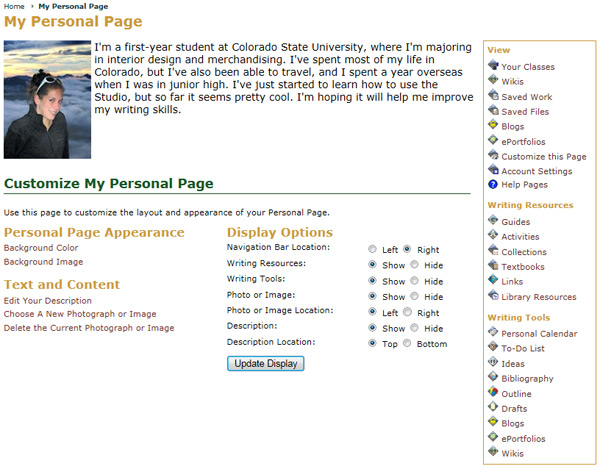Click the Outline icon
The image size is (600, 469).
click(x=493, y=392)
